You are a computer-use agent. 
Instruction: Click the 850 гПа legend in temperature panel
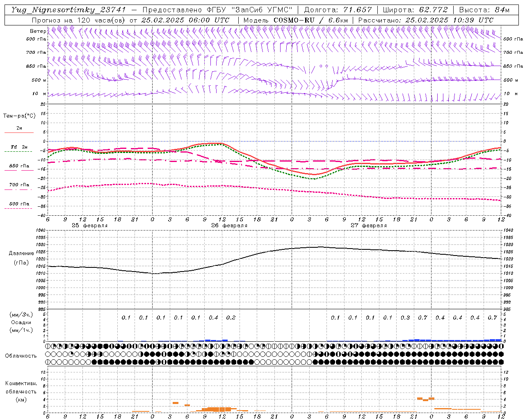point(19,167)
